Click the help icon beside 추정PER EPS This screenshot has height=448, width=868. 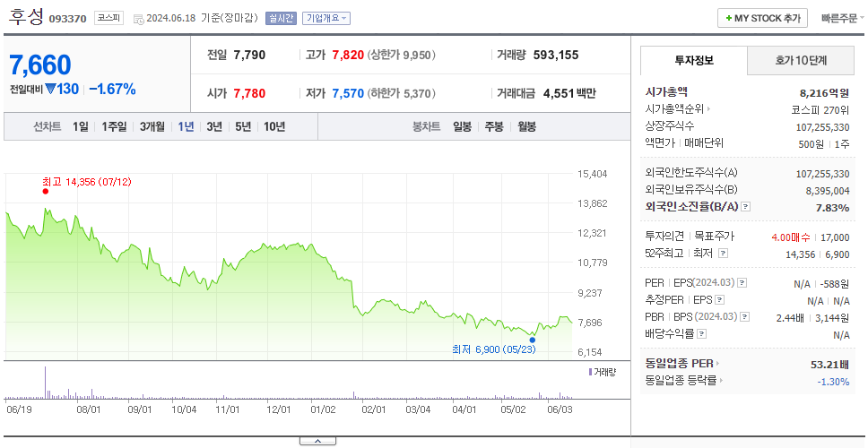pyautogui.click(x=720, y=300)
